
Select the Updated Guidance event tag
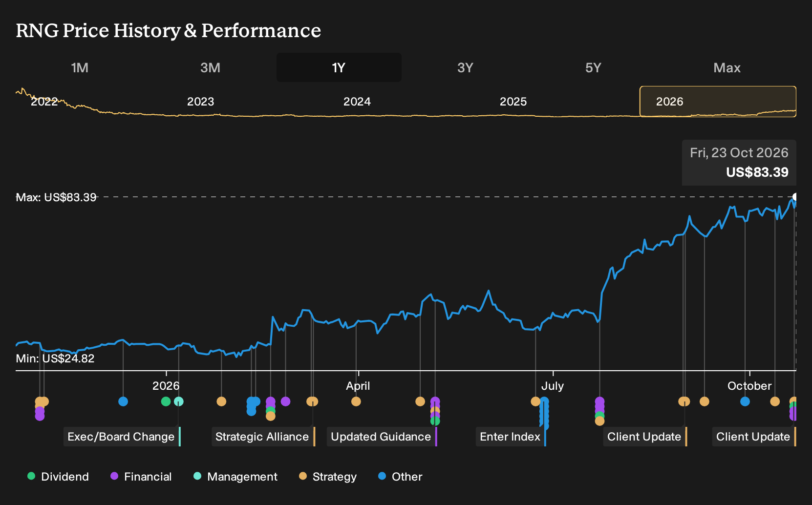click(x=382, y=437)
